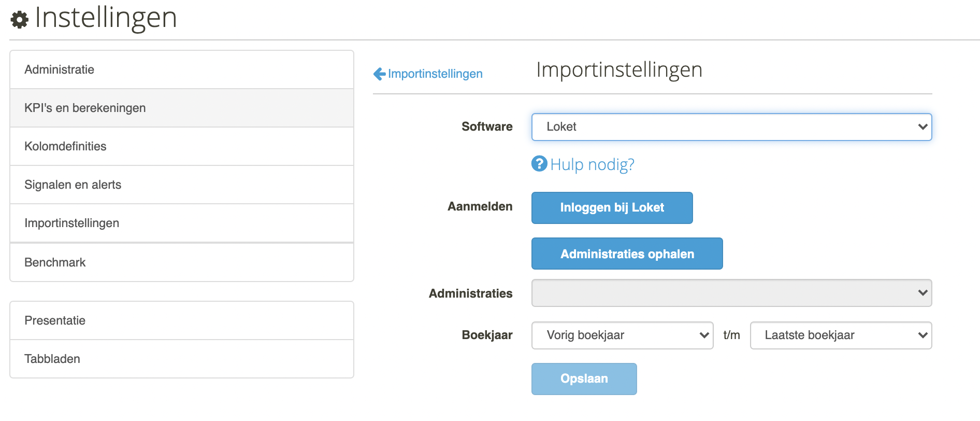Go to Tabbladen settings
The width and height of the screenshot is (980, 421).
(x=182, y=359)
